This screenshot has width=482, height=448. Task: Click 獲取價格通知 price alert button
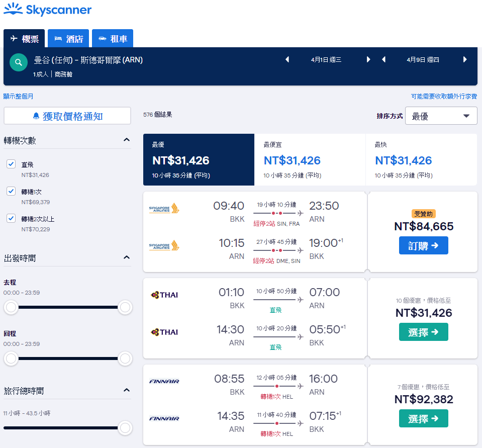[67, 116]
